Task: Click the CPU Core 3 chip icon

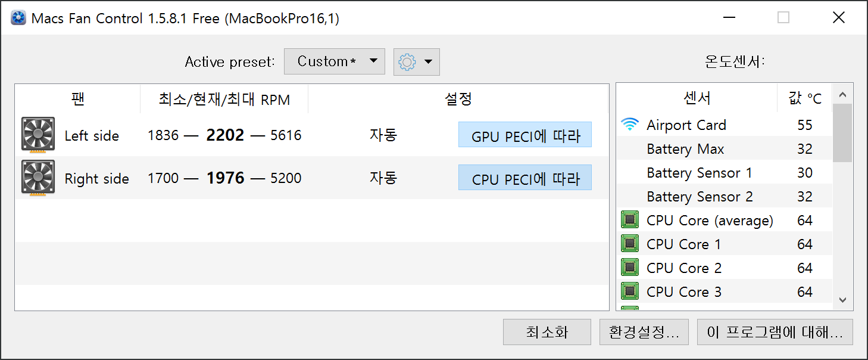Action: [629, 291]
